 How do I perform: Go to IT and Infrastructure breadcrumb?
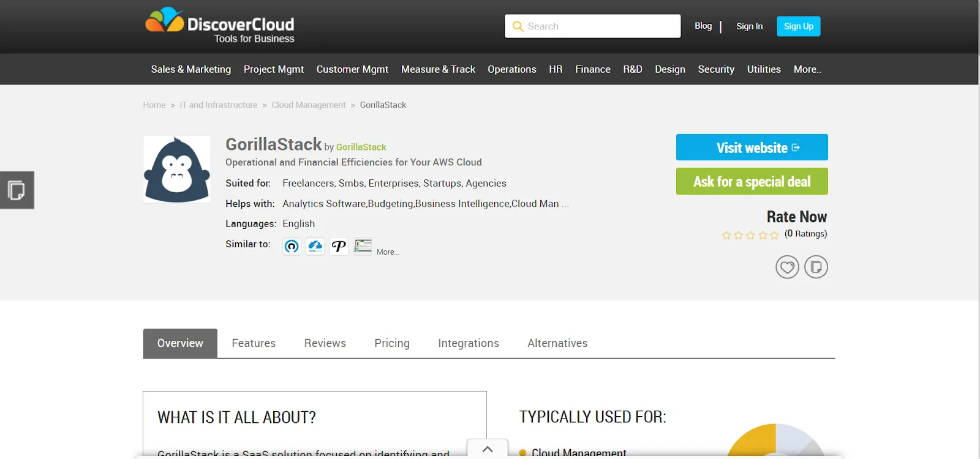219,105
